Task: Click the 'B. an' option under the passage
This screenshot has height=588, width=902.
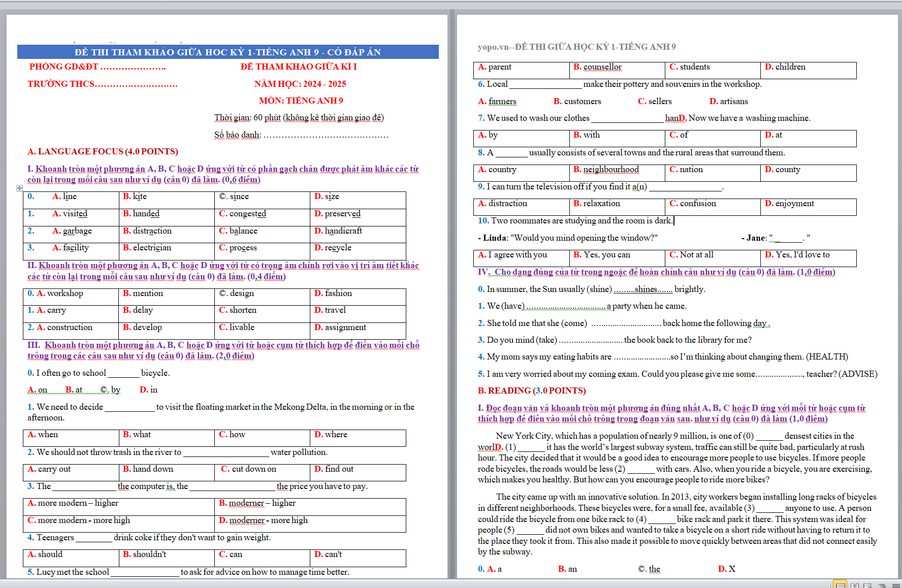Action: point(567,569)
